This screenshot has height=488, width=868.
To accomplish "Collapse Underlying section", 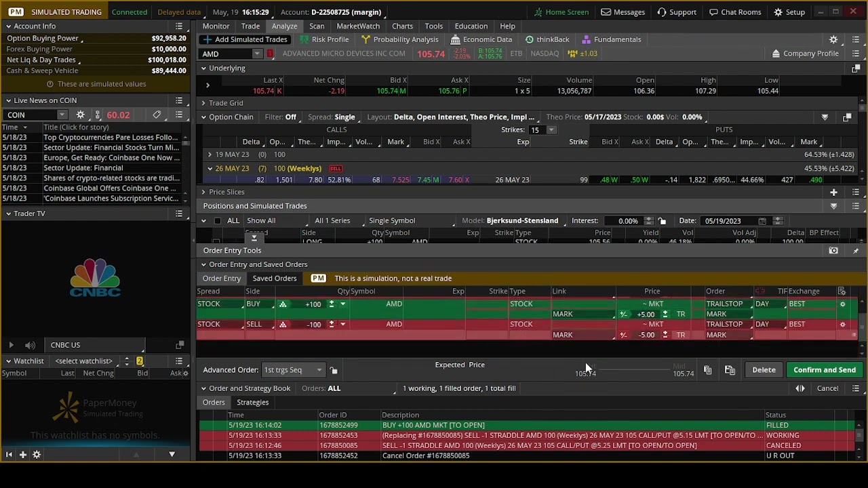I will tap(203, 68).
